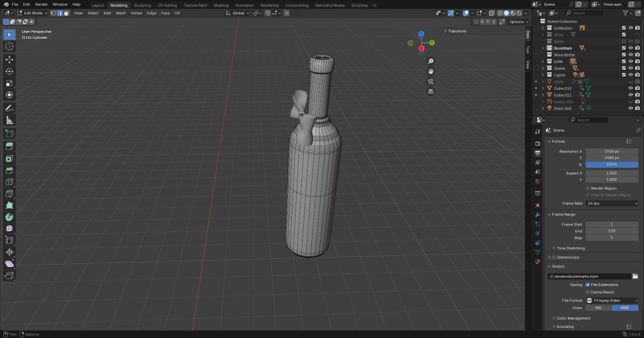This screenshot has width=644, height=338.
Task: Enable the Render Region checkbox
Action: click(587, 188)
